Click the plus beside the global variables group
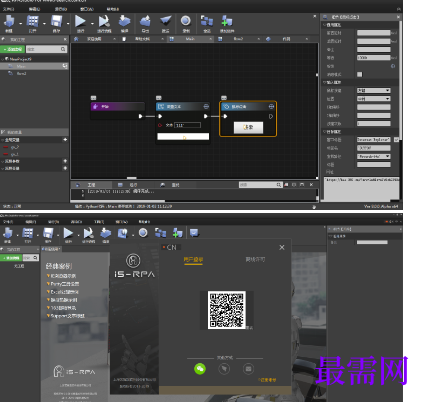 point(65,140)
